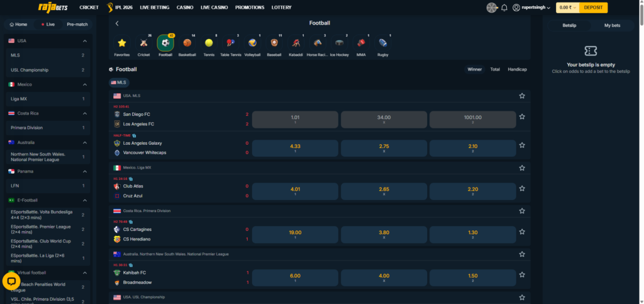Open the live chat support bubble
Viewport: 644px width, 304px height.
coord(11,281)
